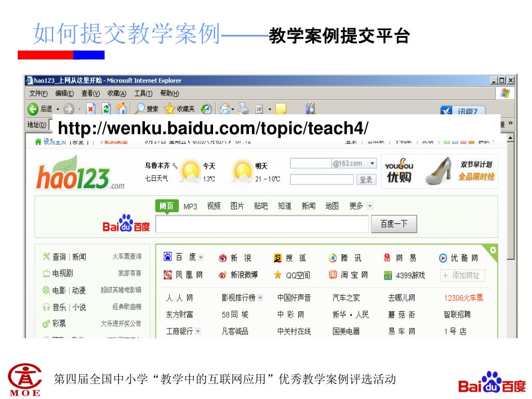
Task: Select the MP3 search tab
Action: [190, 206]
